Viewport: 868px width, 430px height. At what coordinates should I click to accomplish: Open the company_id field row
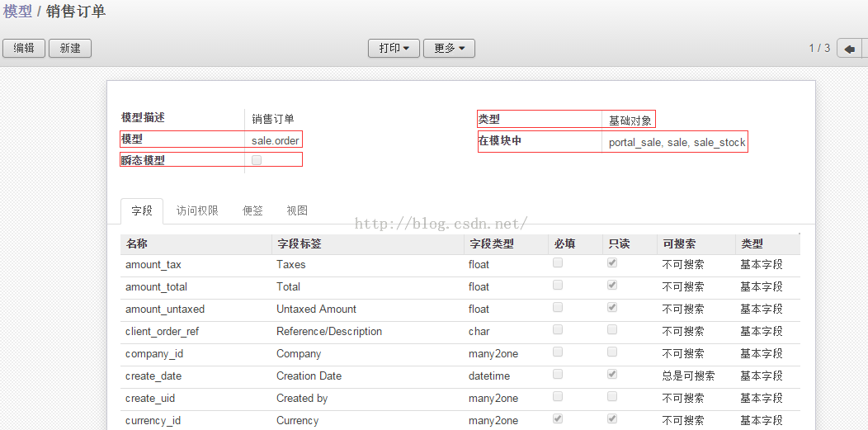click(154, 353)
